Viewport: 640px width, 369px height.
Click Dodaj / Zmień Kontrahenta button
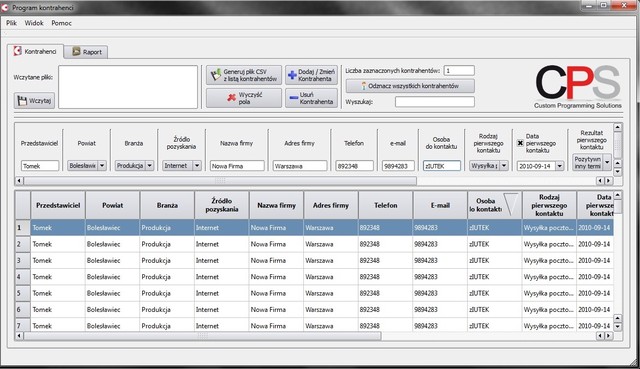coord(311,75)
